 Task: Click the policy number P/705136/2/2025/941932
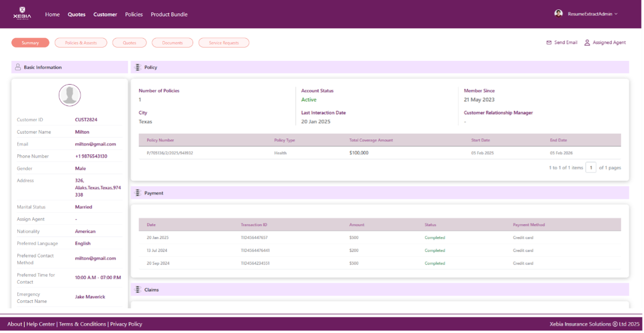(170, 153)
